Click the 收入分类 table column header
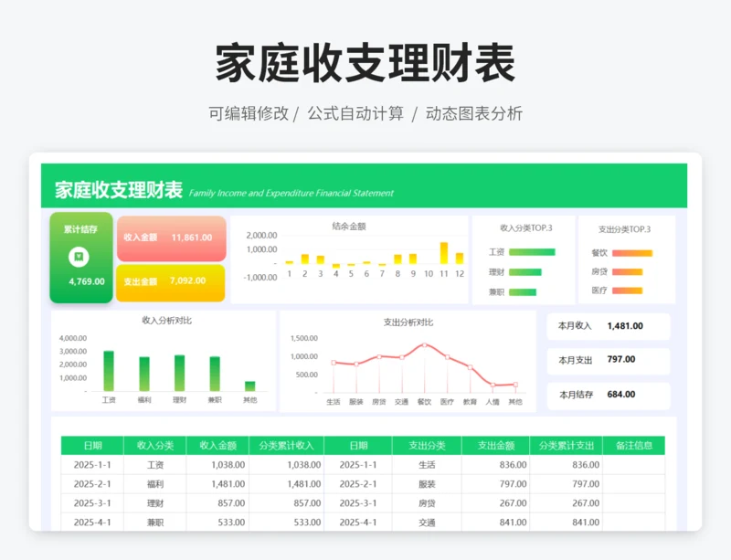Viewport: 731px width, 560px height. click(x=155, y=446)
